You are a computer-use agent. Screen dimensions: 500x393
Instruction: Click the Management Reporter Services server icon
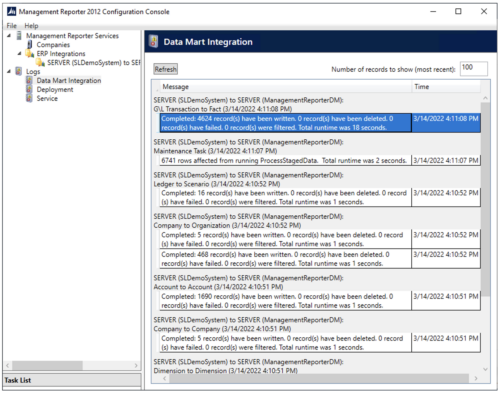click(x=19, y=36)
